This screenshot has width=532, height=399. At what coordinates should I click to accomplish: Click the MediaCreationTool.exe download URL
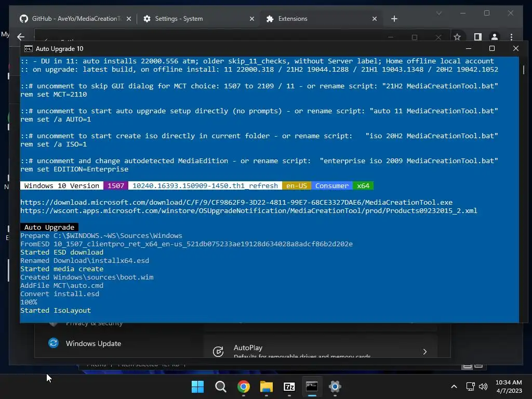click(x=236, y=202)
